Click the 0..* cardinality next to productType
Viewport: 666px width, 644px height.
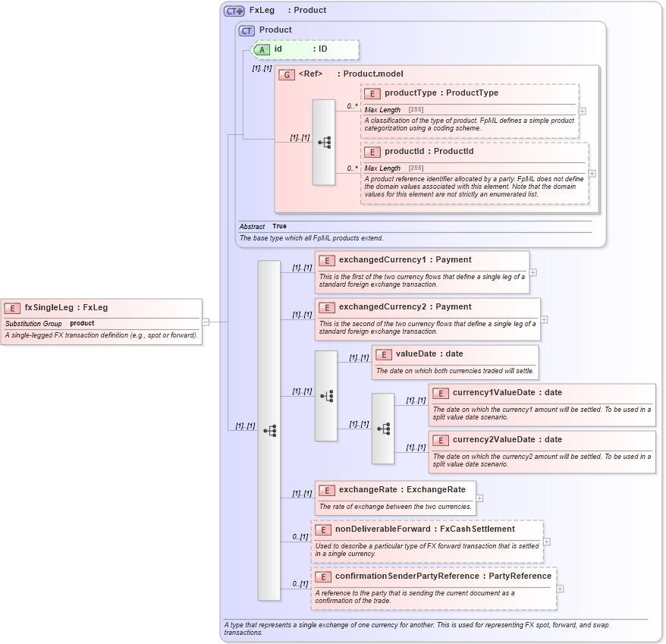352,106
